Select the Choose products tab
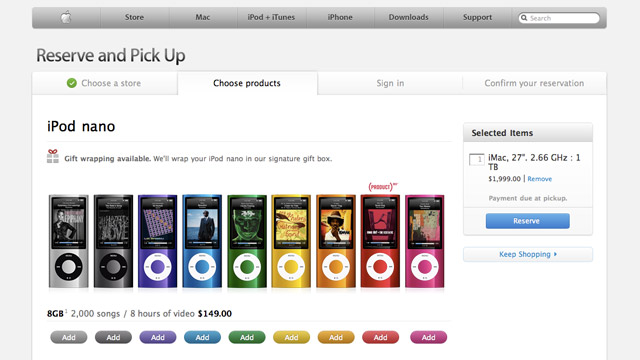Viewport: 640px width, 360px height. [x=247, y=83]
